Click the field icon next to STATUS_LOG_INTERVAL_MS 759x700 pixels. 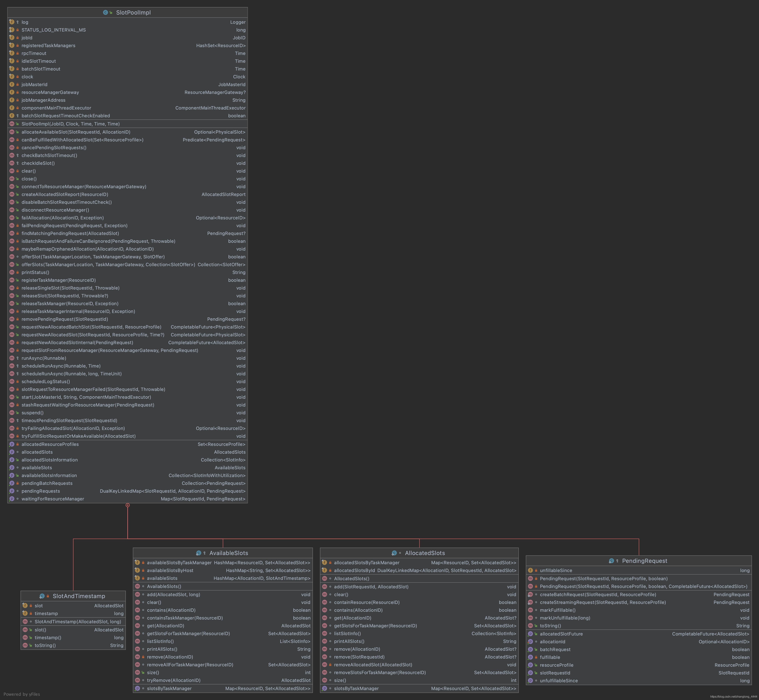[12, 30]
